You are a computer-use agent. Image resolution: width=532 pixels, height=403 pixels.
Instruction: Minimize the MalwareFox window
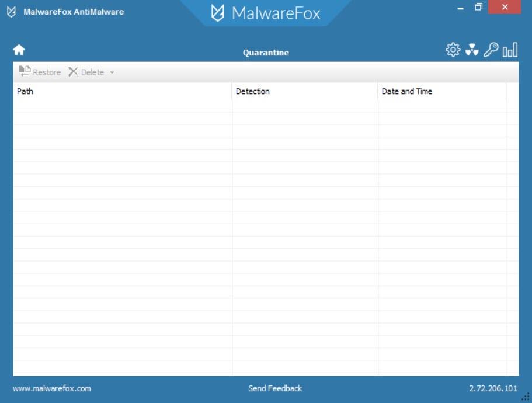(x=460, y=8)
